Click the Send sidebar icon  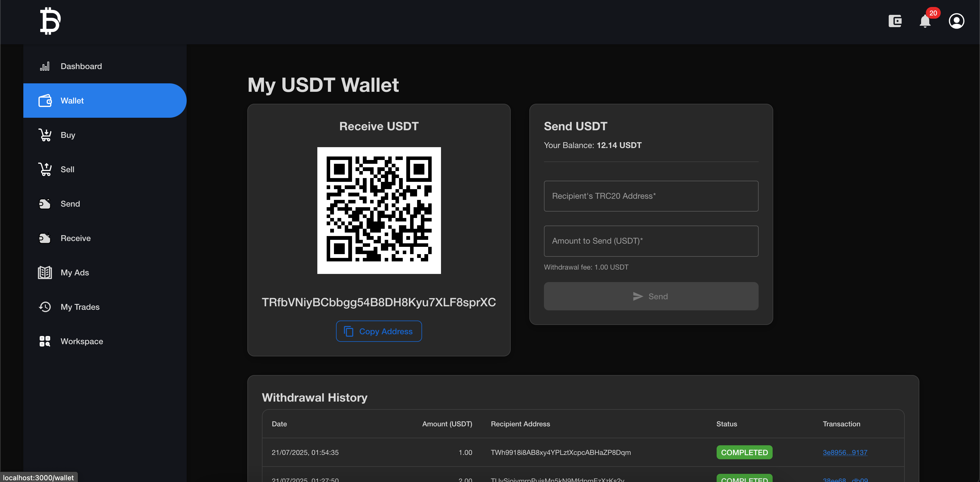(x=45, y=204)
